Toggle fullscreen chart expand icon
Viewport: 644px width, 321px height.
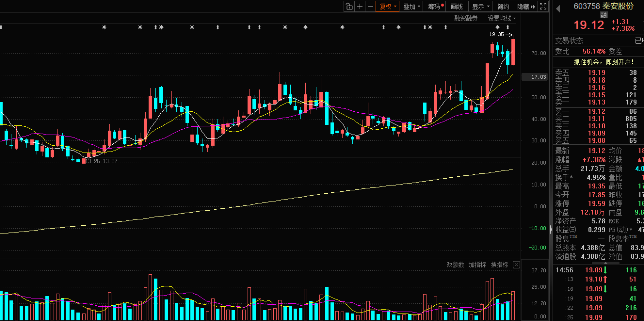543,6
